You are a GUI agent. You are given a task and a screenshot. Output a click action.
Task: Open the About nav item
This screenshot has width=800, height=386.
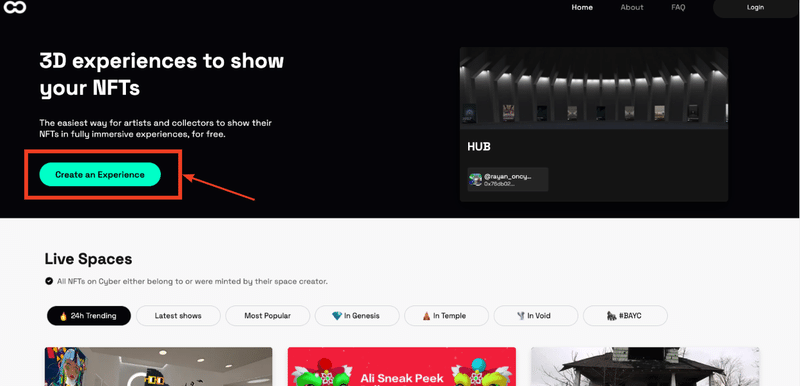pyautogui.click(x=632, y=7)
